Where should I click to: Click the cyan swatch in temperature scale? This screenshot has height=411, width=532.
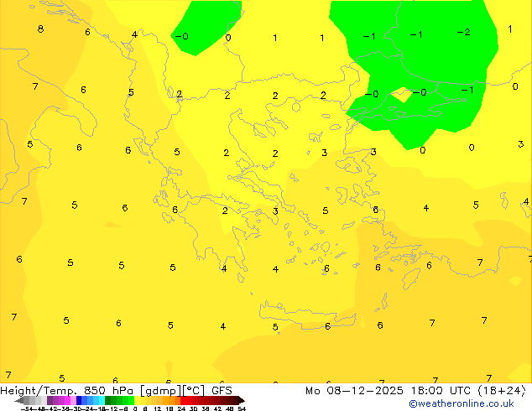pyautogui.click(x=102, y=401)
